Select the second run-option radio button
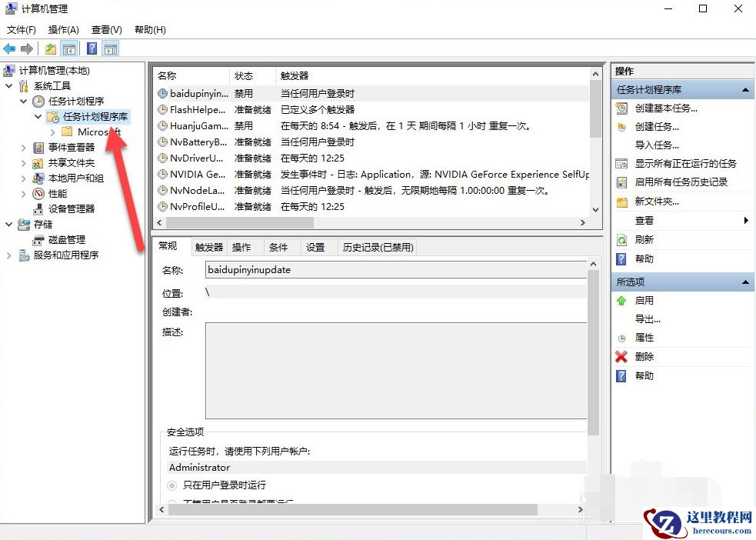This screenshot has height=540, width=756. [171, 501]
